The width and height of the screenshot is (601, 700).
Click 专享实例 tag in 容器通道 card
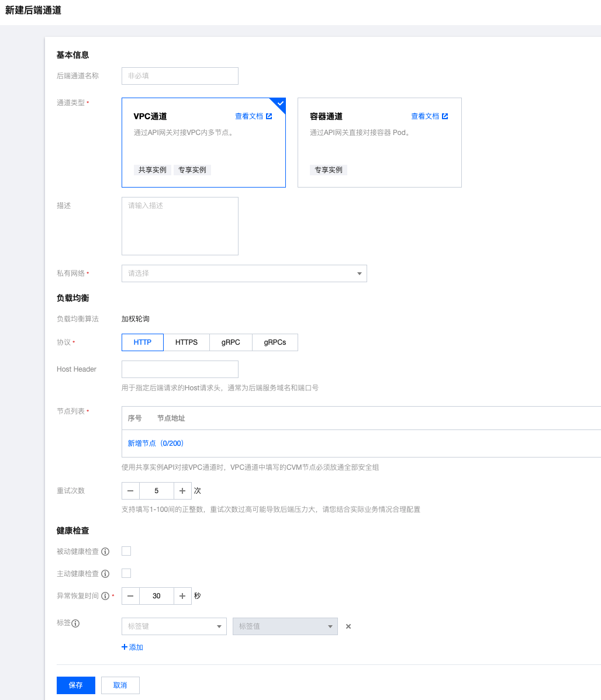329,170
